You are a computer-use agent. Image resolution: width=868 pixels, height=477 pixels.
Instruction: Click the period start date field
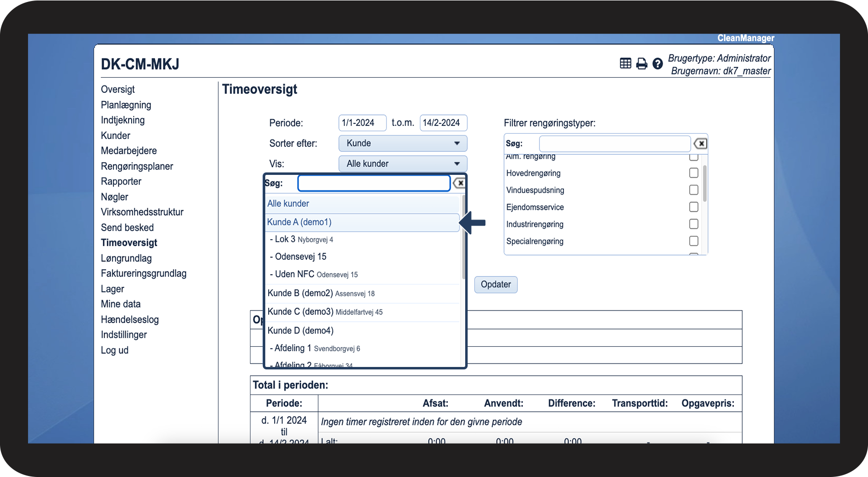[362, 123]
